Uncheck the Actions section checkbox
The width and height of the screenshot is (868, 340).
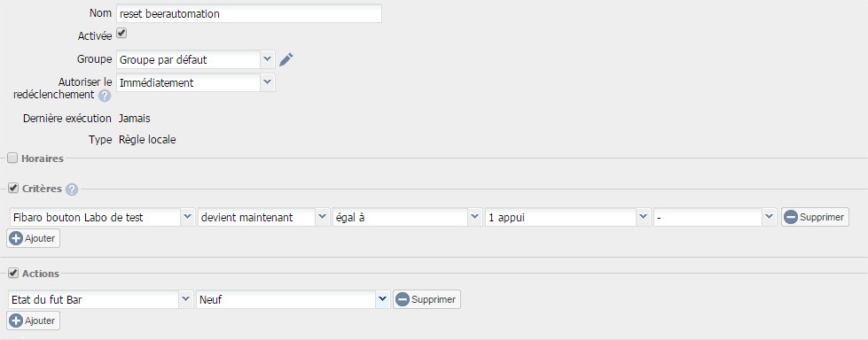click(x=13, y=273)
